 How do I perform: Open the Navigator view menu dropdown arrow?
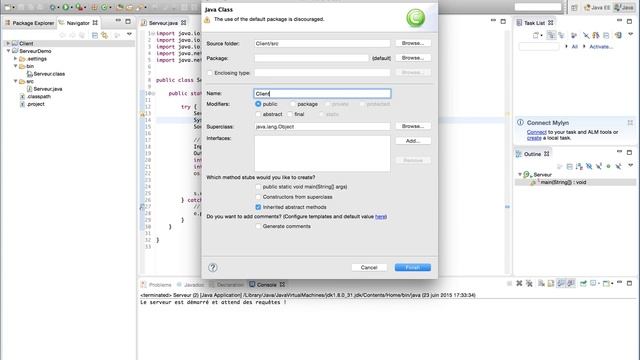point(129,34)
